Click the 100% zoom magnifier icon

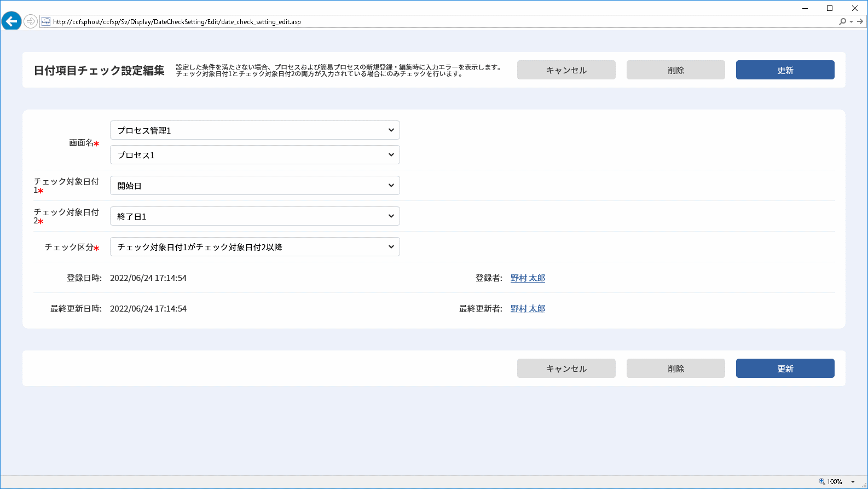click(x=821, y=482)
